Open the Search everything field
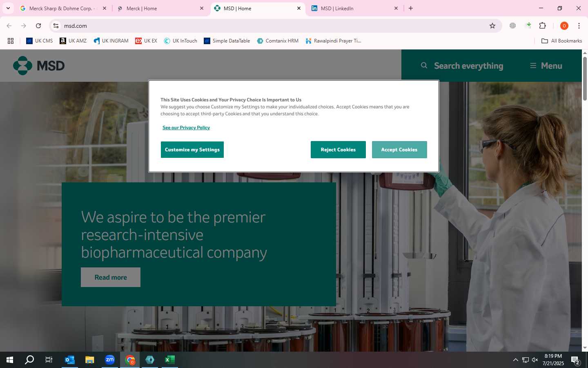The width and height of the screenshot is (588, 368). (x=462, y=66)
